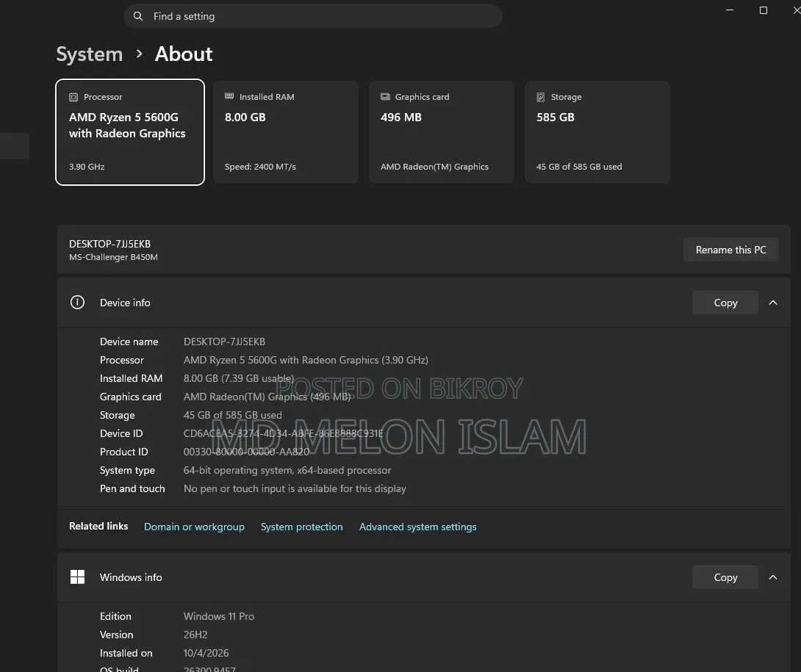Click the Product ID value 00330-80000-00000-AA820

pos(246,452)
